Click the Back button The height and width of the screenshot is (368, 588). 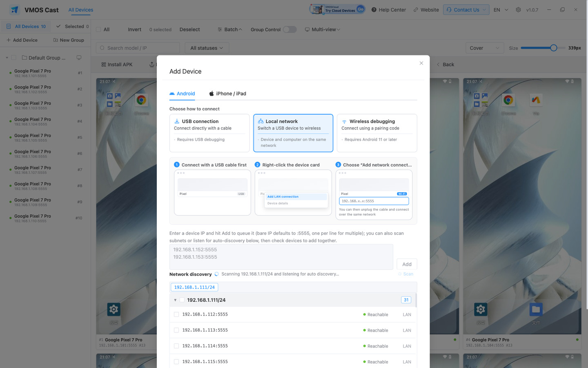coord(445,65)
